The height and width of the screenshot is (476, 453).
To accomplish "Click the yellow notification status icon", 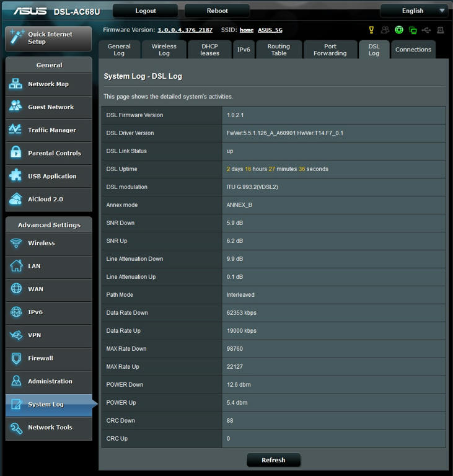I will 371,30.
